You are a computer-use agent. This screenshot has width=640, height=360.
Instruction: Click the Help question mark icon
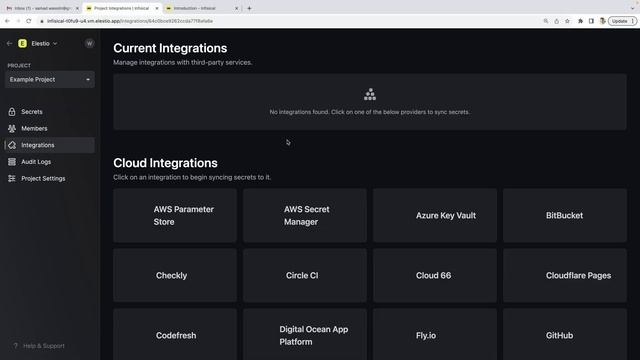pyautogui.click(x=16, y=346)
